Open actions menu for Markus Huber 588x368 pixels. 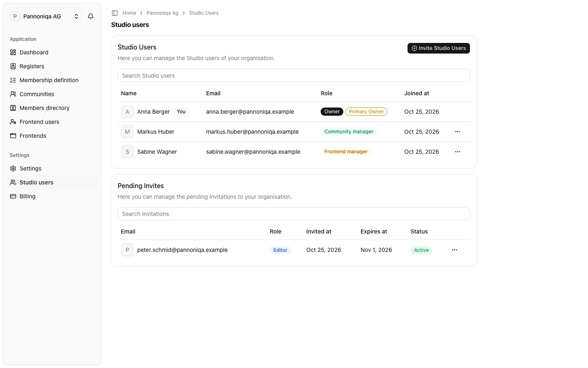458,132
